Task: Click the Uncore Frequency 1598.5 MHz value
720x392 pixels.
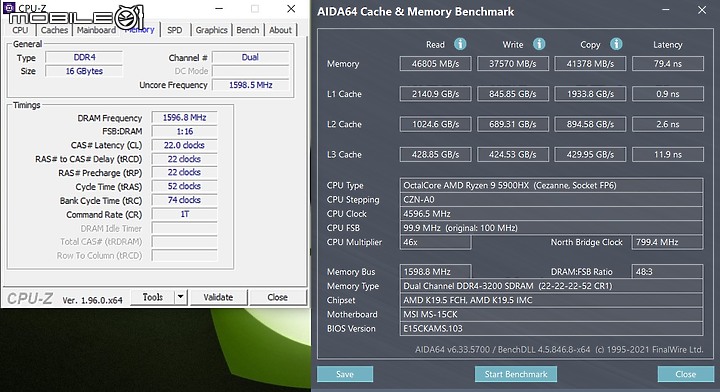Action: coord(250,85)
